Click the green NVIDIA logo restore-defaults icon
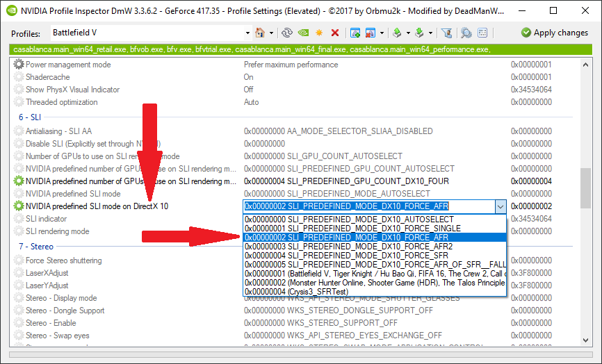Viewport: 602px width, 364px height. 303,33
